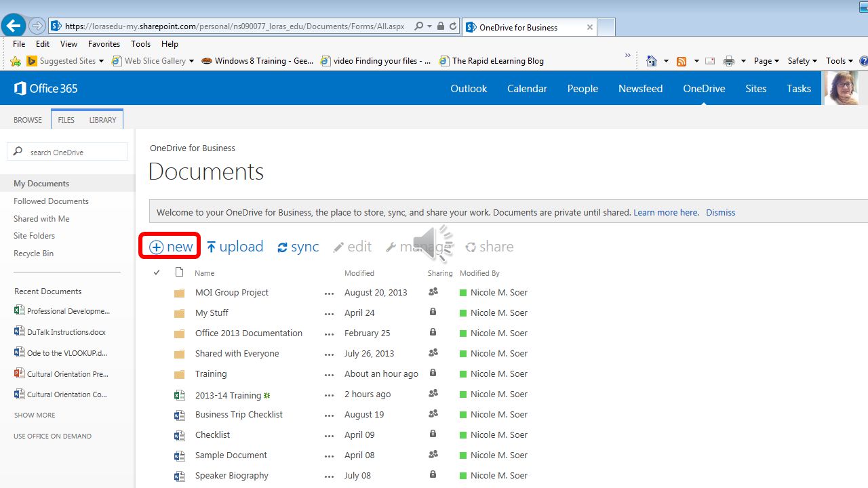Click the My Stuff folder icon
The height and width of the screenshot is (488, 868).
[x=179, y=314]
